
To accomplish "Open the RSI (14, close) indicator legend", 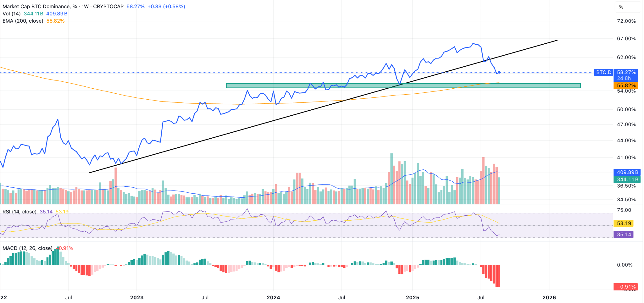I will [19, 212].
